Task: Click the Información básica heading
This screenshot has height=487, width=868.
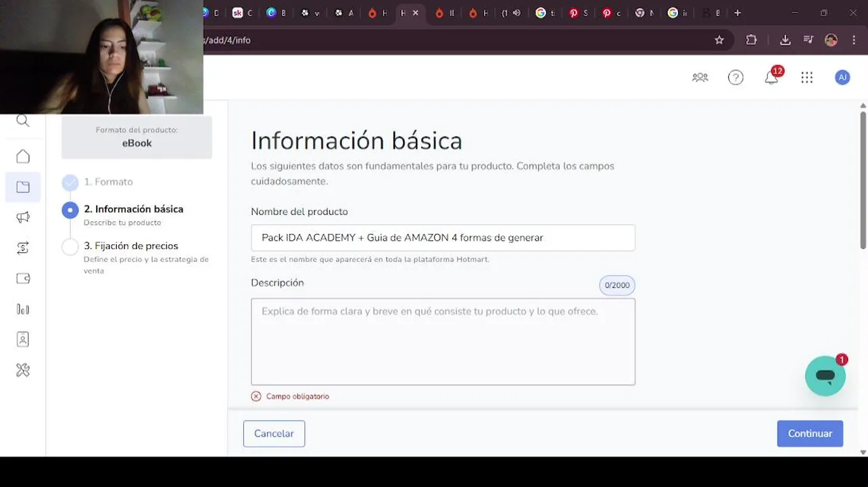Action: (356, 141)
